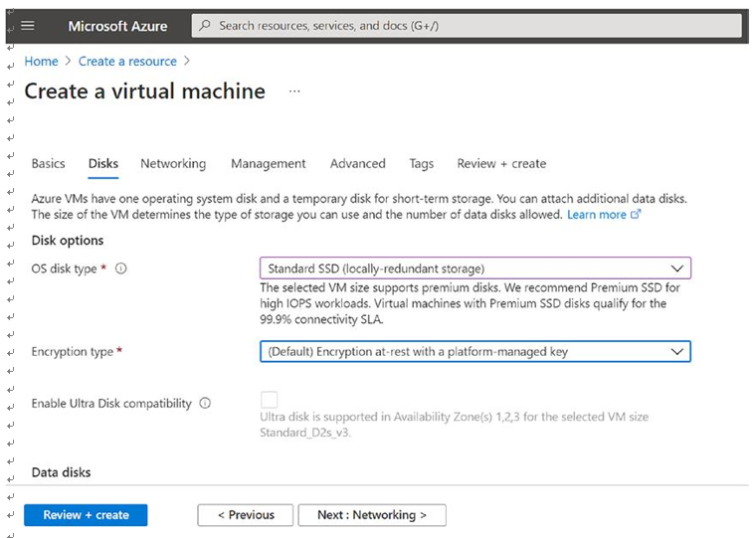Click Ultra Disk compatibility info icon
Image resolution: width=756 pixels, height=538 pixels.
(205, 403)
